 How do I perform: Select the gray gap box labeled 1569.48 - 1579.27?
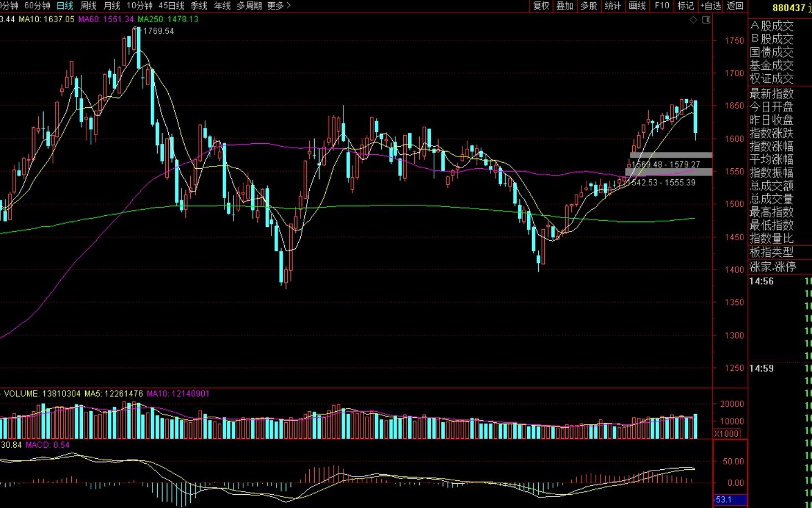coord(671,155)
